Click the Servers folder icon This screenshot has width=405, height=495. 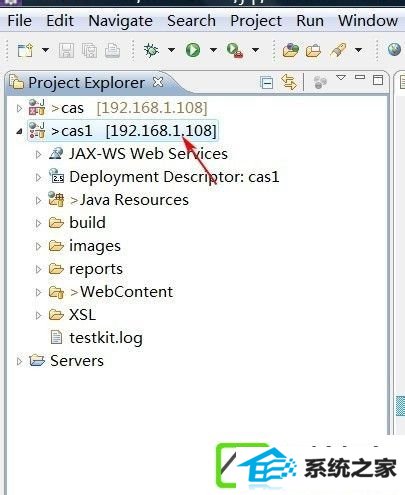36,361
